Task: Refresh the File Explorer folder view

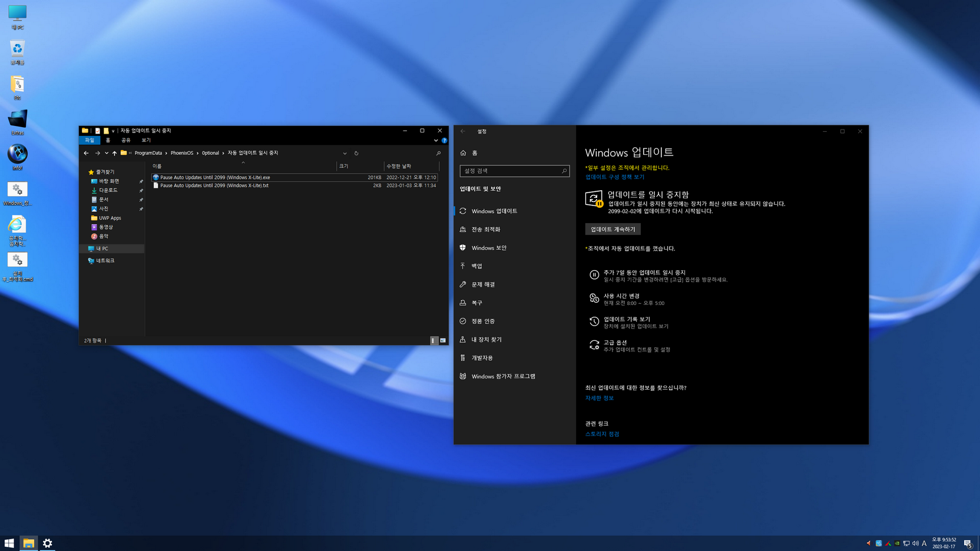Action: click(x=356, y=153)
